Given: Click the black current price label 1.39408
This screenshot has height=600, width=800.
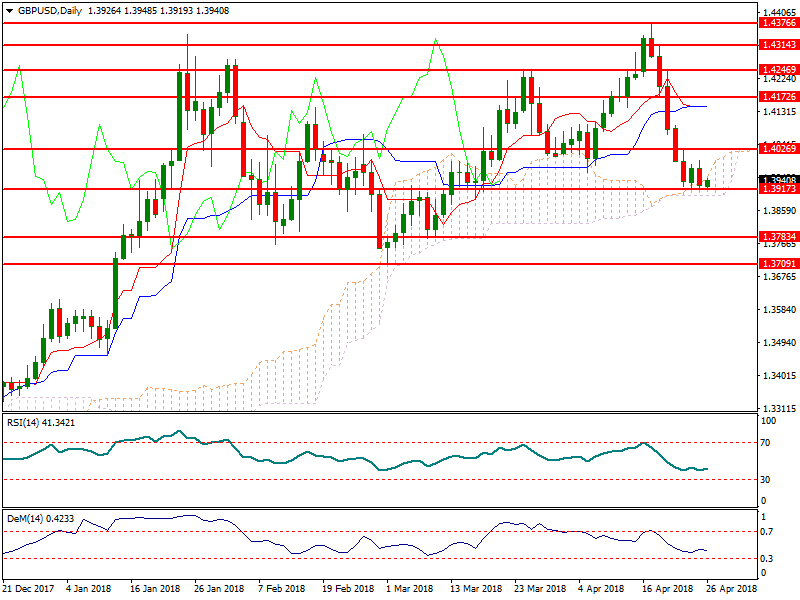Looking at the screenshot, I should (778, 180).
